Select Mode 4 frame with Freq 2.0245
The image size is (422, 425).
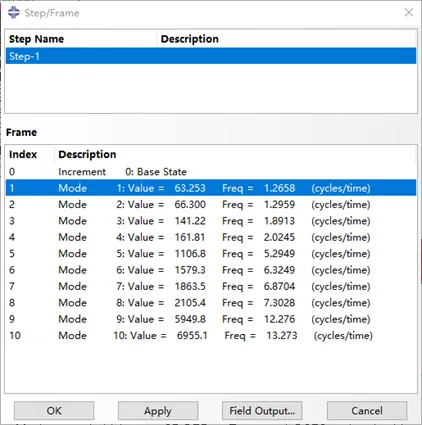pos(211,237)
